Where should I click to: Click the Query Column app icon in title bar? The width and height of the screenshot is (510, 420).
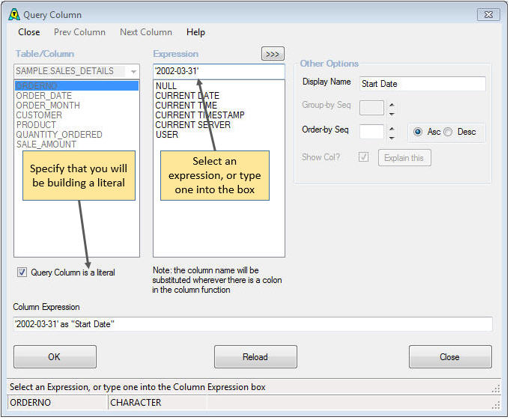(x=14, y=15)
